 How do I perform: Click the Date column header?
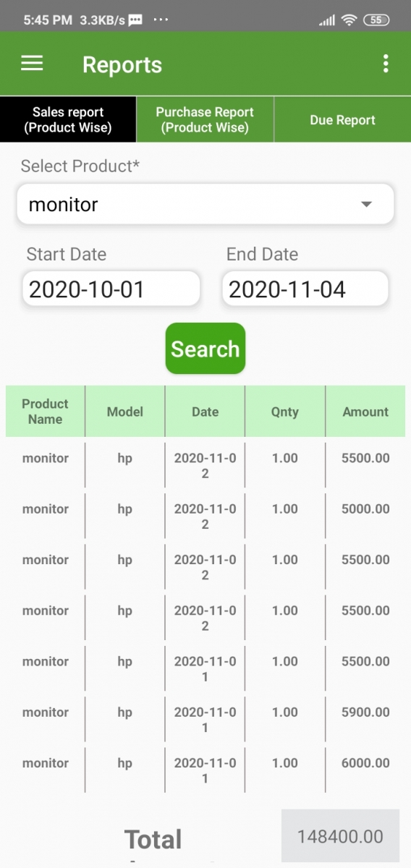[205, 412]
